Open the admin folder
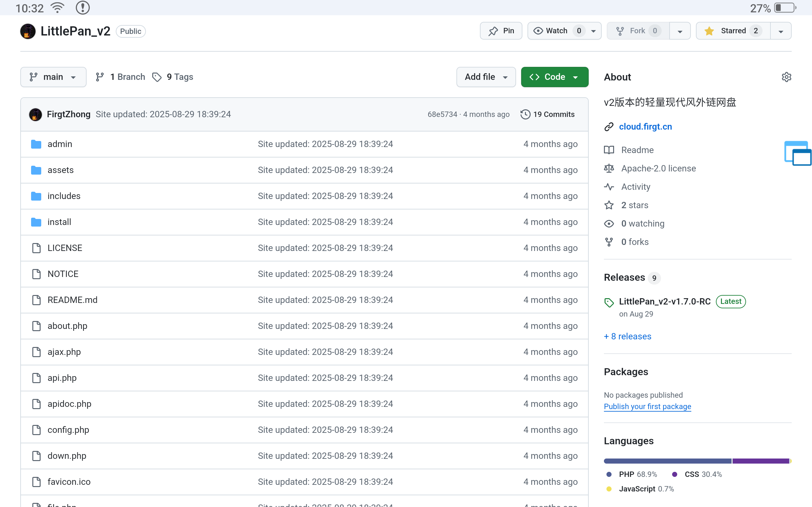Viewport: 812px width, 507px height. point(60,144)
